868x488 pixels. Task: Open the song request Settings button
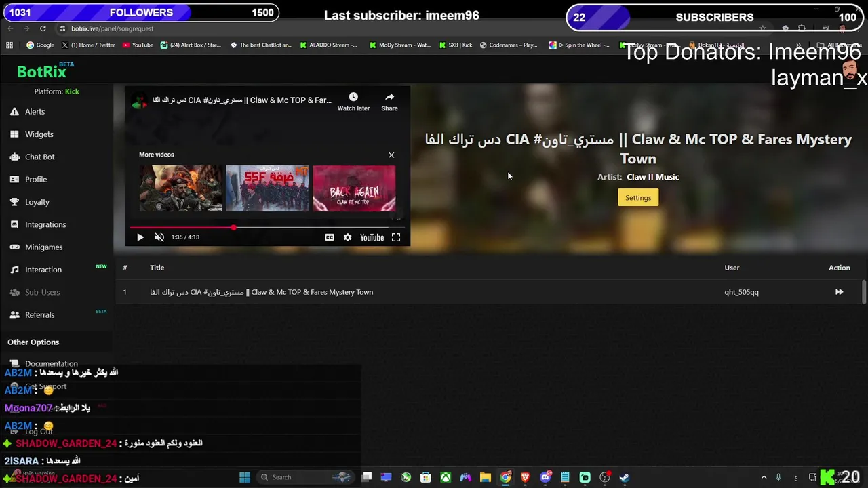[638, 198]
